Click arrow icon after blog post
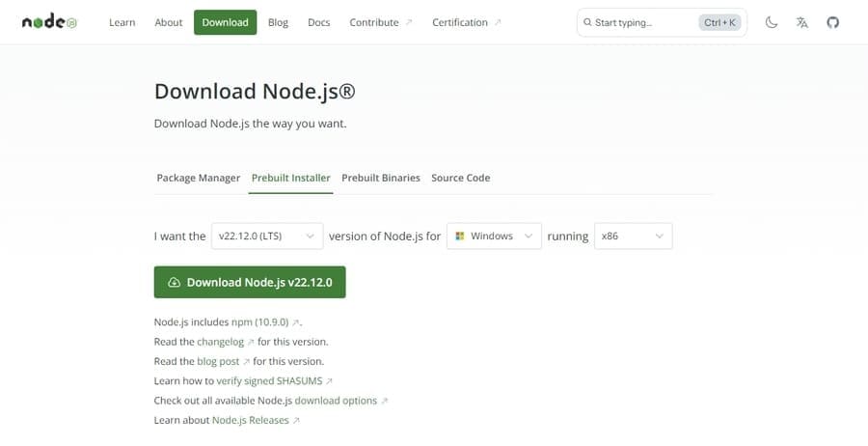 tap(246, 362)
